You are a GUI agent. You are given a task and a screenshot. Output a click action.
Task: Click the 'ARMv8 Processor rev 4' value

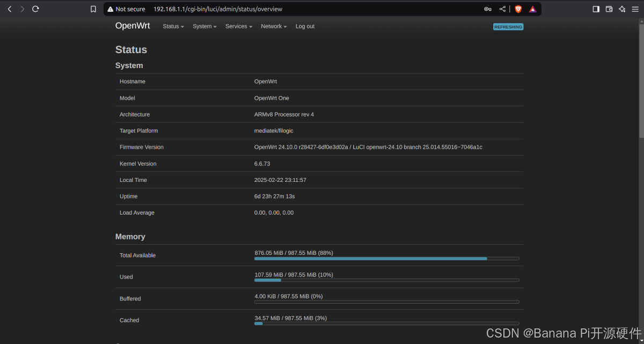pyautogui.click(x=284, y=114)
